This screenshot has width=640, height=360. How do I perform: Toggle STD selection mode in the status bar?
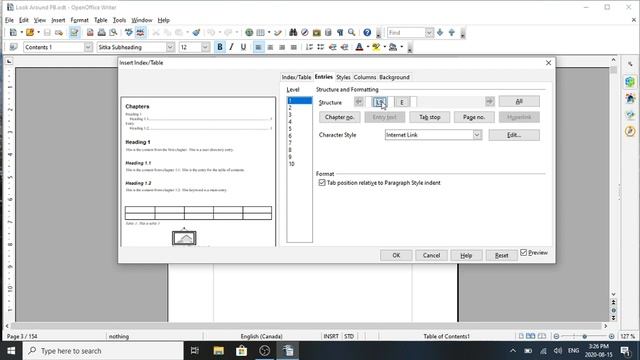pos(349,336)
